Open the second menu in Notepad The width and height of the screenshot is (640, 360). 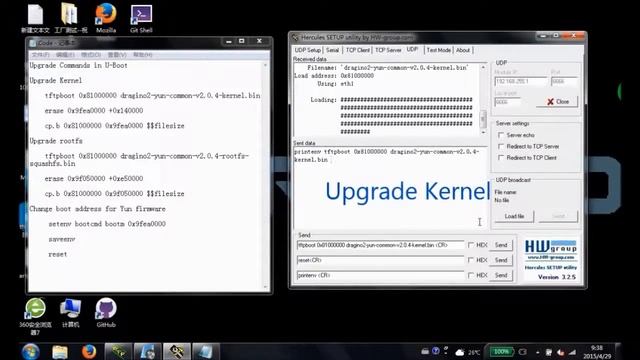(65, 55)
